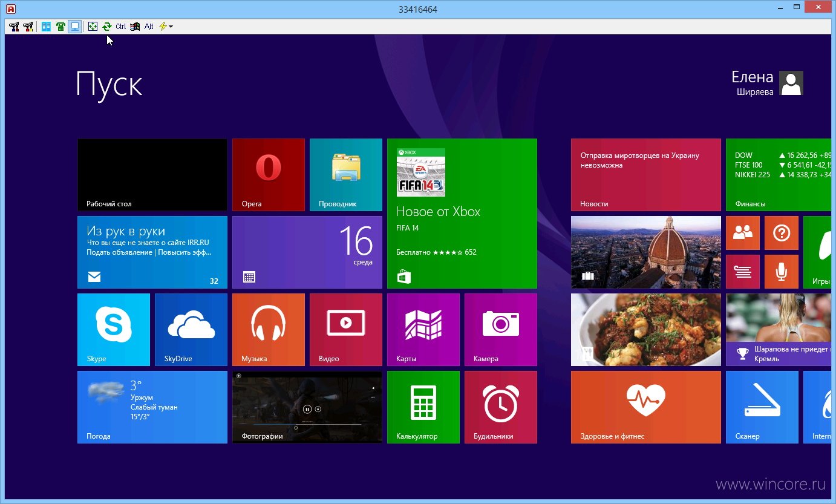The image size is (836, 504).
Task: Send the Windows key flag icon
Action: tap(135, 27)
